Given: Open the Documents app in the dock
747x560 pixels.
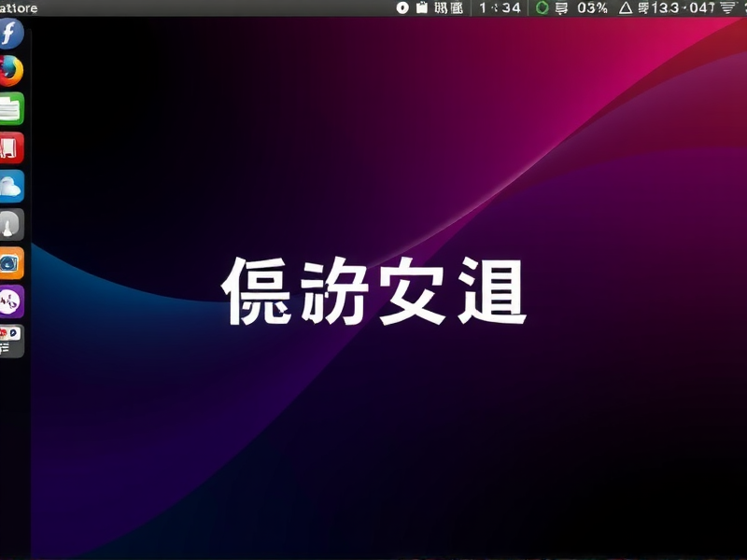Looking at the screenshot, I should coord(9,106).
